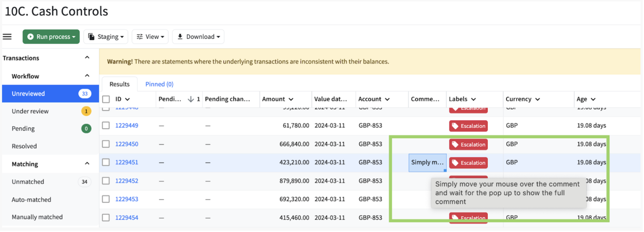644x232 pixels.
Task: Collapse the Transactions section
Action: click(87, 58)
